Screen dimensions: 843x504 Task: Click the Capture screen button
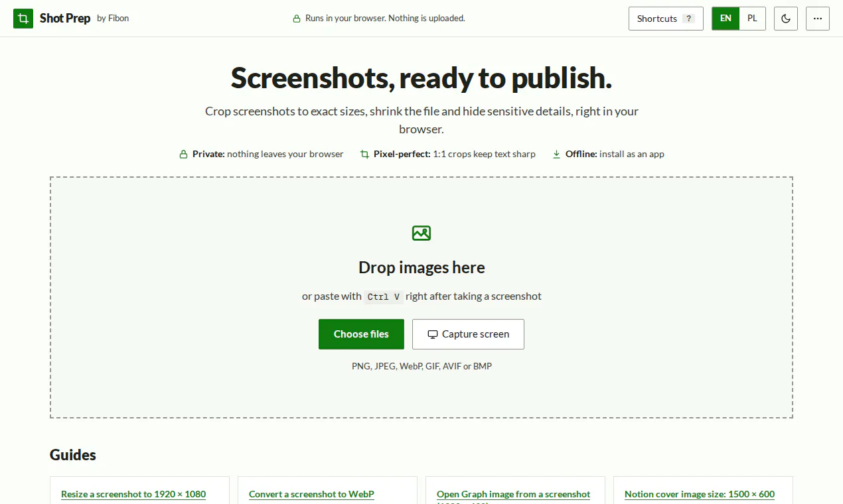pos(468,334)
